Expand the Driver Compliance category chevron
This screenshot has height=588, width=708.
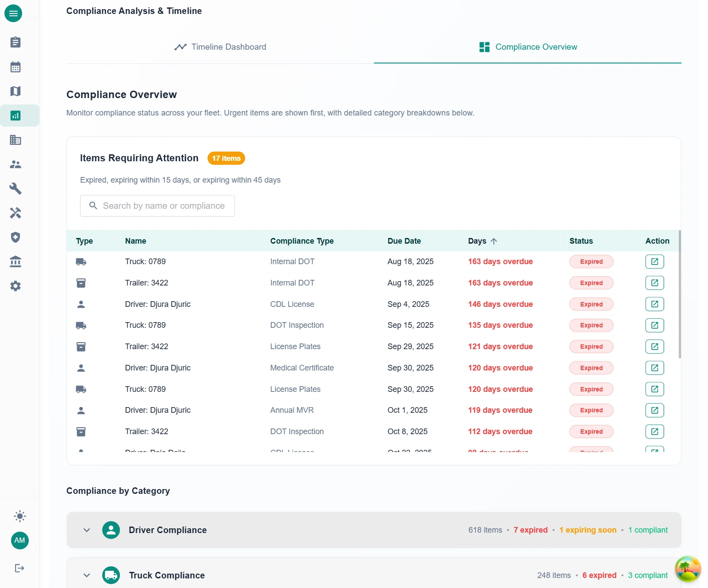(87, 530)
